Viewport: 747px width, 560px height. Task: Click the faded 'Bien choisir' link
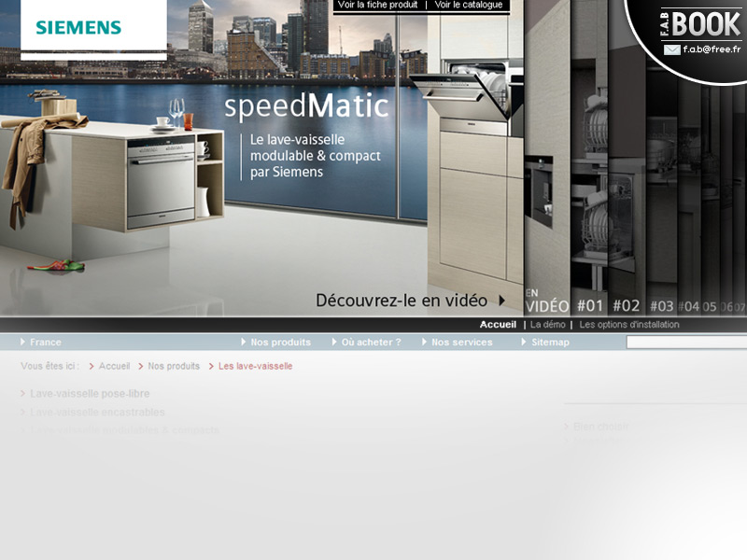tap(601, 427)
